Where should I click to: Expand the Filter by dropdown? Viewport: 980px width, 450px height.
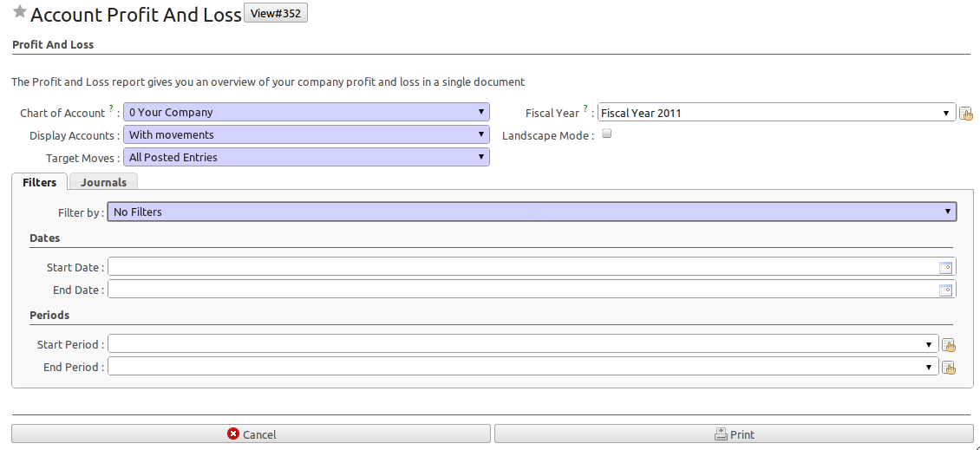point(532,212)
